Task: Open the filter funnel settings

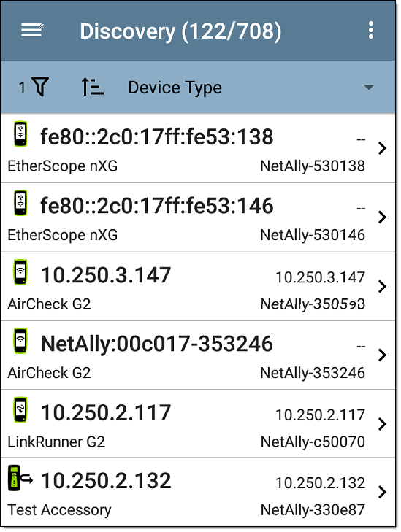Action: (40, 87)
